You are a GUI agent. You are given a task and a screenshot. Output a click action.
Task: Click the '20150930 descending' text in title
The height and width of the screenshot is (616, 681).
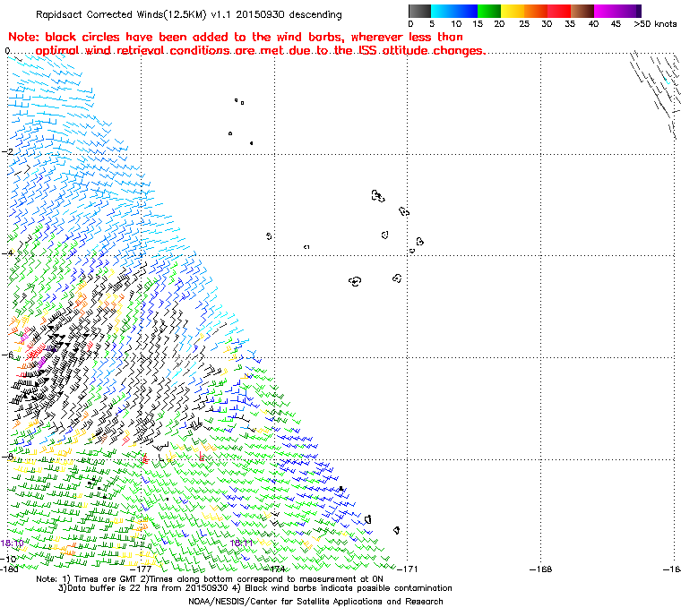[291, 14]
